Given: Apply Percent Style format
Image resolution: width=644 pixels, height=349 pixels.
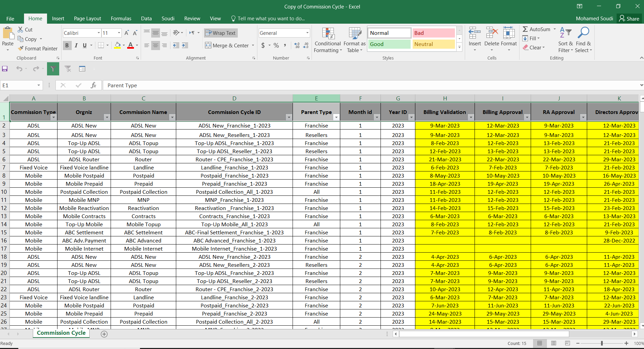Looking at the screenshot, I should pyautogui.click(x=276, y=45).
